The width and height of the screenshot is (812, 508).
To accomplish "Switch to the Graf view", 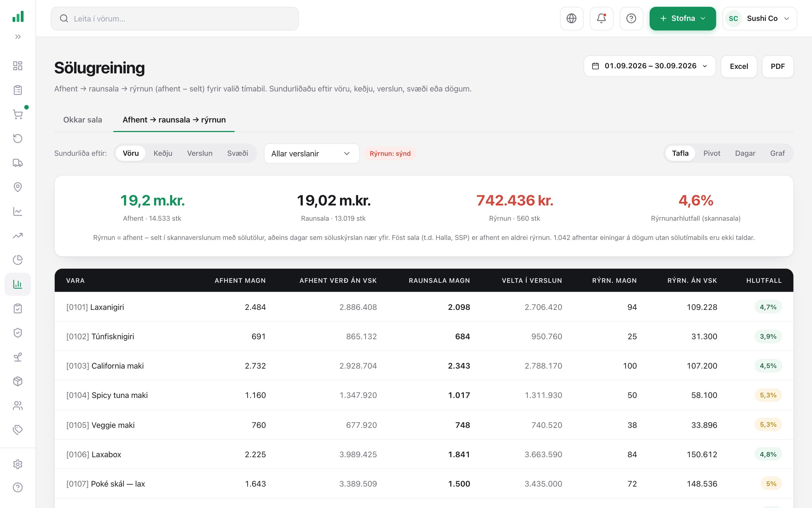I will 777,153.
